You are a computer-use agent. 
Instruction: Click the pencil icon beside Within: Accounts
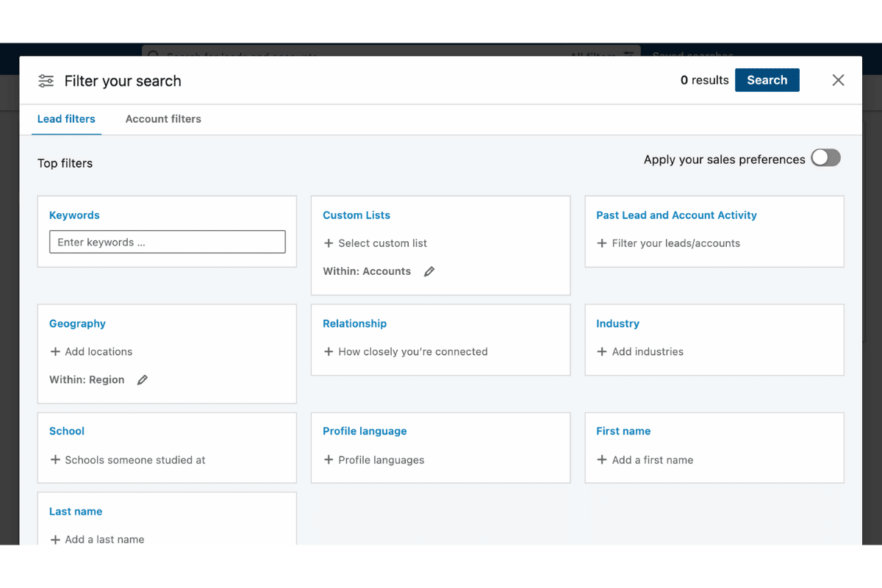pos(429,271)
